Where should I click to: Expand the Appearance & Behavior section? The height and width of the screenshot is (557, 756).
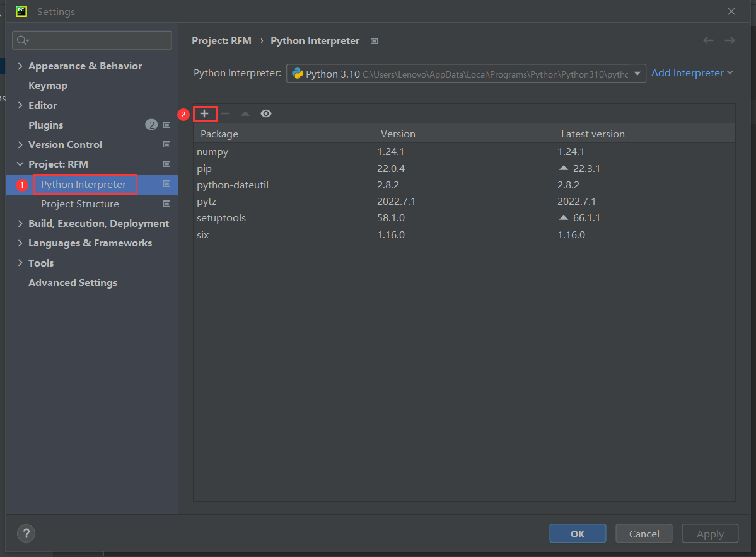[x=20, y=66]
